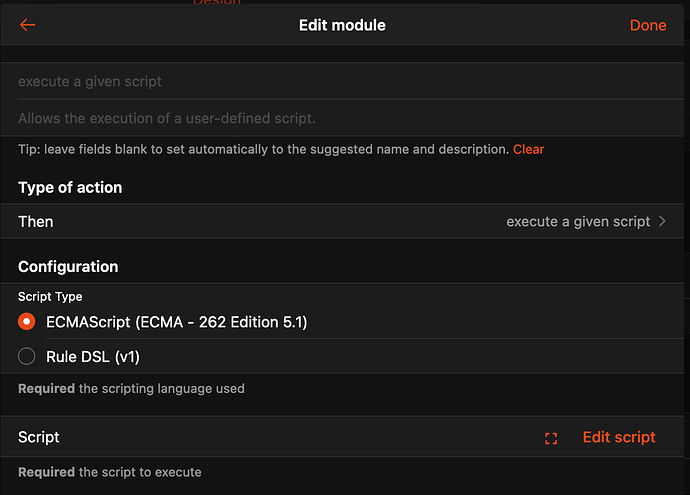This screenshot has width=690, height=495.
Task: Select the Rule DSL (v1) radio button
Action: pyautogui.click(x=27, y=356)
